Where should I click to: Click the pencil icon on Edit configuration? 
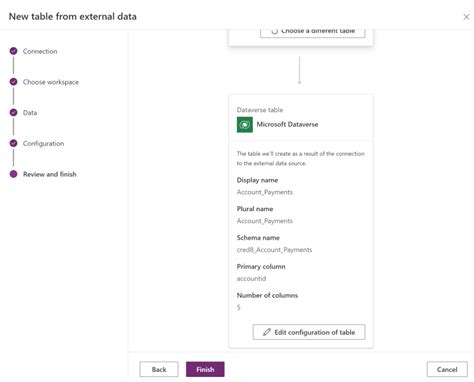pyautogui.click(x=267, y=332)
